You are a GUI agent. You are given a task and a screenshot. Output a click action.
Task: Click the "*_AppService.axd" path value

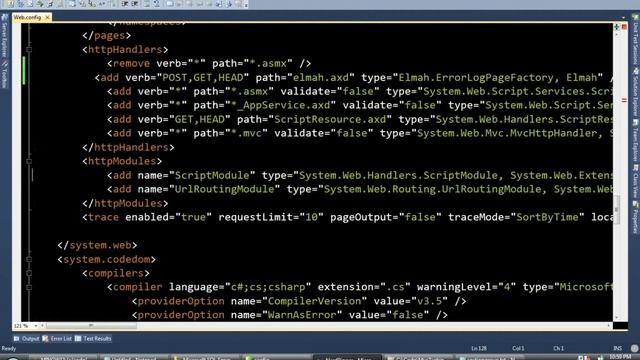click(x=280, y=105)
